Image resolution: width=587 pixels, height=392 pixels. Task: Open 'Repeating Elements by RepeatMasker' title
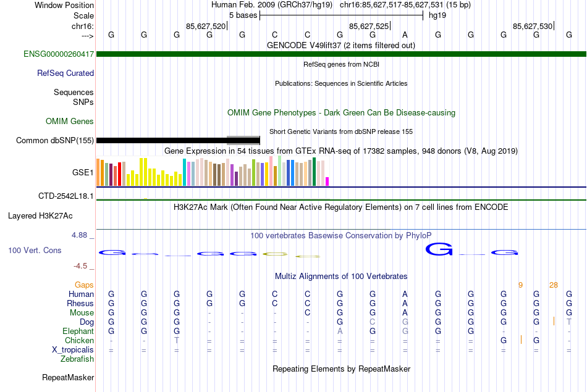pyautogui.click(x=342, y=369)
